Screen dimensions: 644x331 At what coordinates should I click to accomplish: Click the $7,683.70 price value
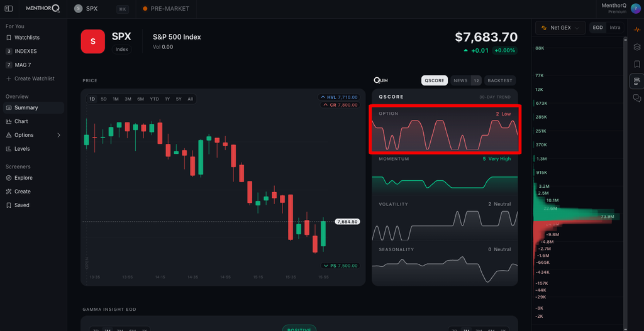coord(486,37)
